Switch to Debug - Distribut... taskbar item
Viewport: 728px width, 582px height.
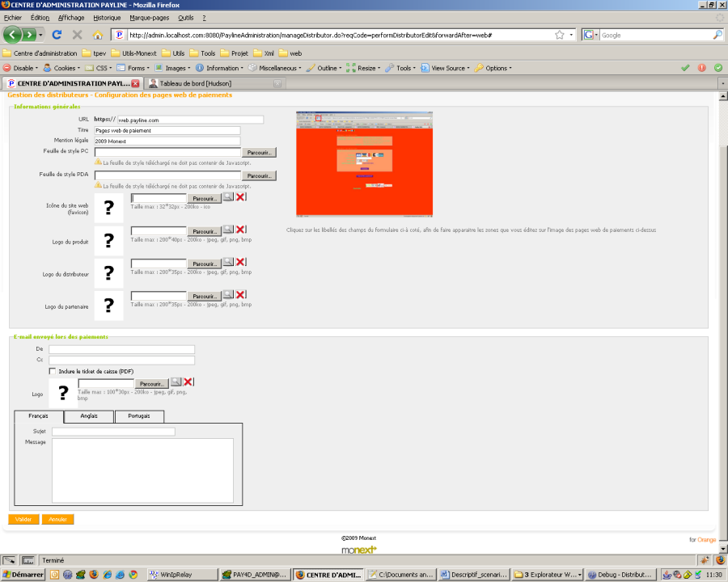[620, 575]
